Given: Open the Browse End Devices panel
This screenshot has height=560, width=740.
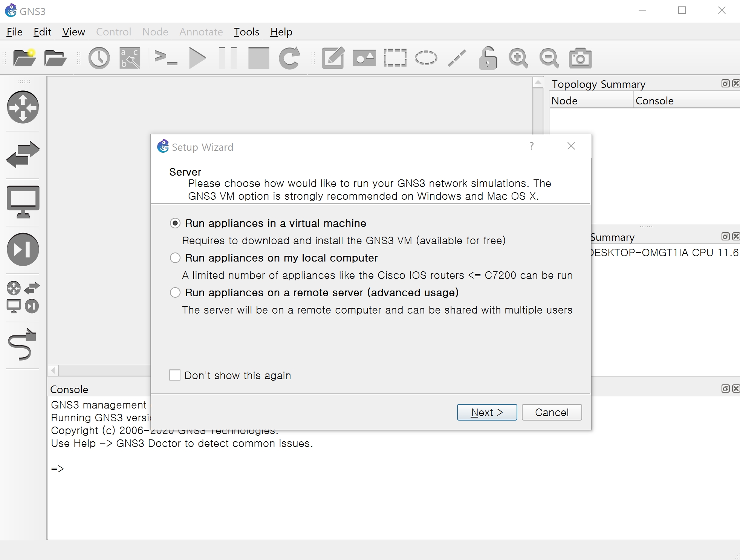Looking at the screenshot, I should click(23, 202).
